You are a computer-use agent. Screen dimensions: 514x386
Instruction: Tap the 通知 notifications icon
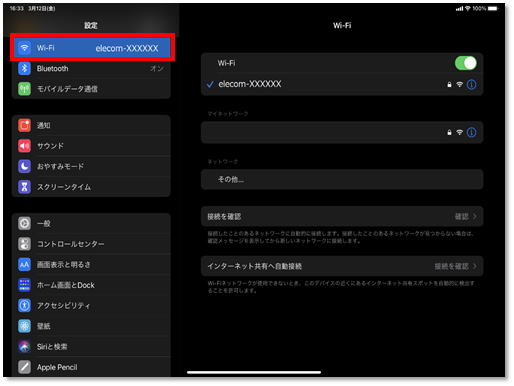pyautogui.click(x=24, y=125)
